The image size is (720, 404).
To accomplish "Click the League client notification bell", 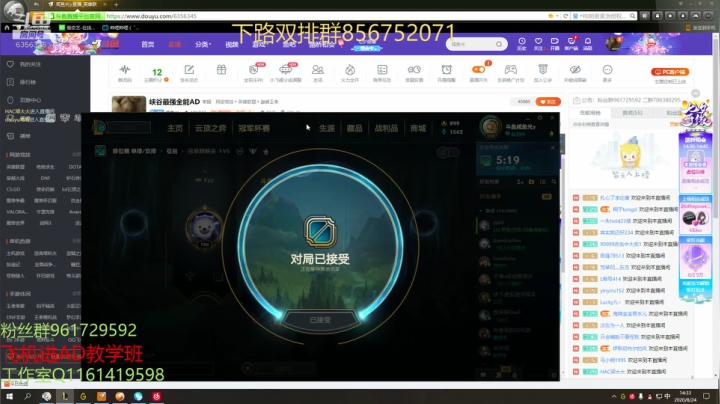I will click(551, 134).
